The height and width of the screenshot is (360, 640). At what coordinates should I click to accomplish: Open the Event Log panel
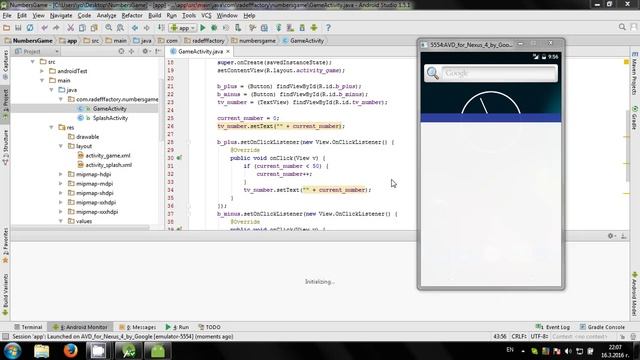pyautogui.click(x=553, y=327)
